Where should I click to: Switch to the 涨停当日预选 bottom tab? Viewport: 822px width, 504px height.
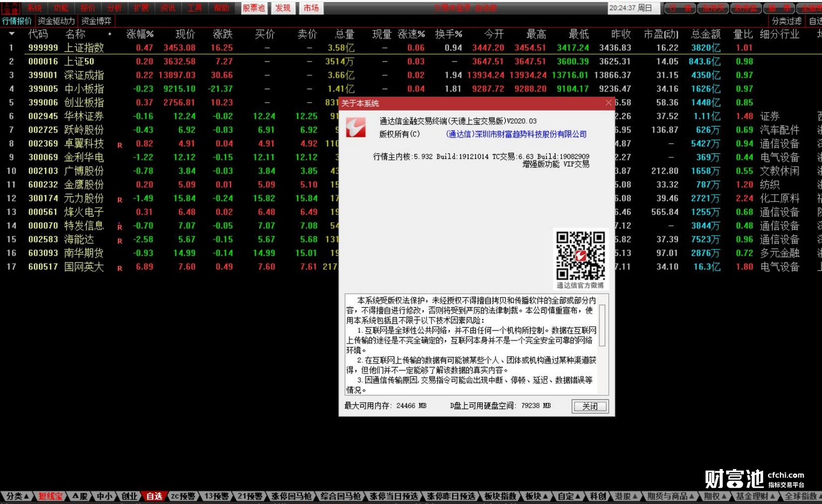[x=394, y=496]
